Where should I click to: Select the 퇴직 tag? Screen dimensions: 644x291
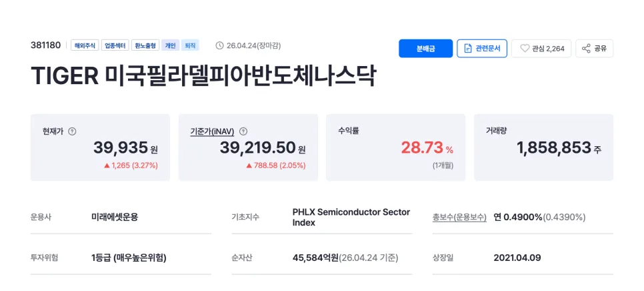pyautogui.click(x=190, y=45)
